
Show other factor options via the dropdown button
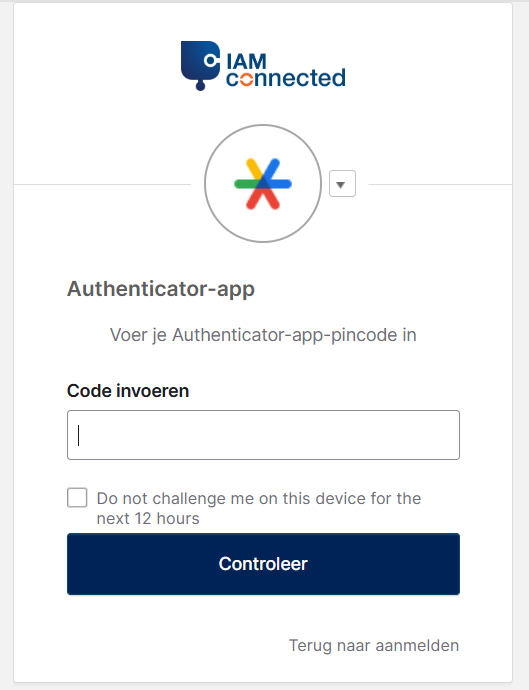point(342,184)
